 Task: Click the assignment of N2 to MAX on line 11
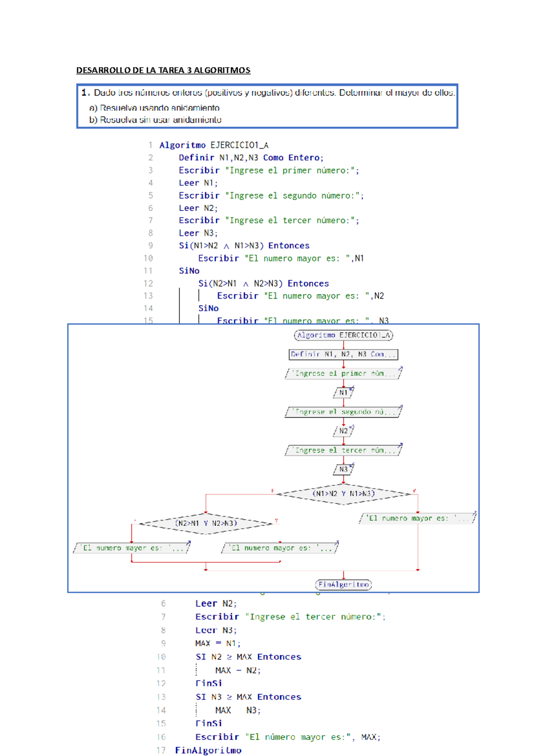[238, 670]
